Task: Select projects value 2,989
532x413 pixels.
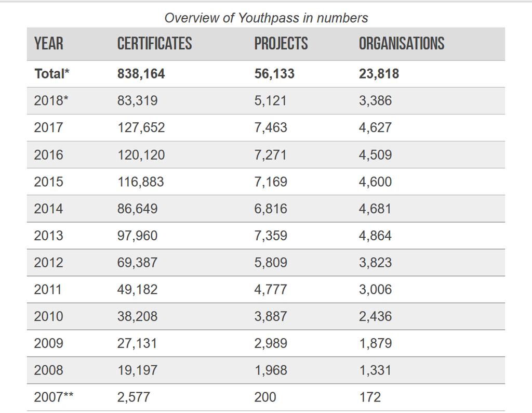Action: click(270, 343)
